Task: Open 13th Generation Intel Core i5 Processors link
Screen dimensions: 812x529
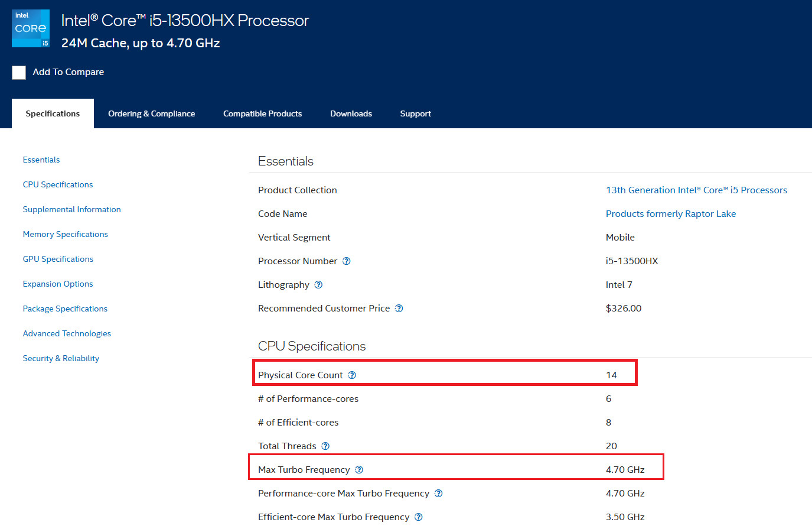Action: (x=696, y=190)
